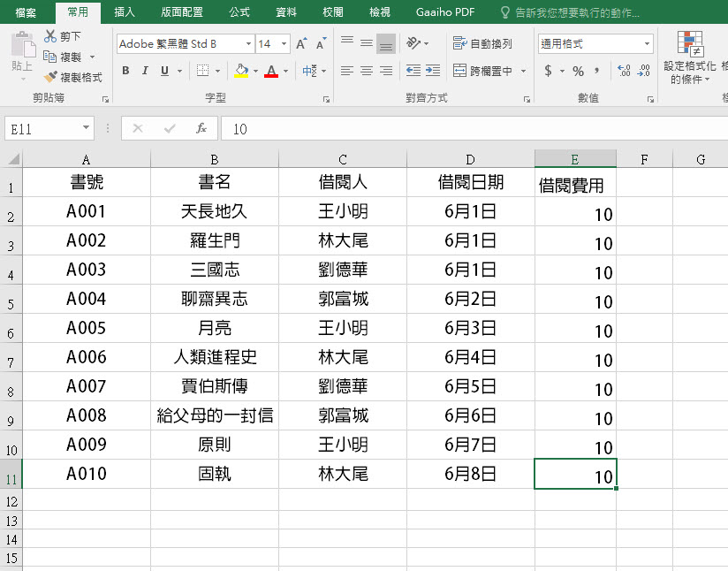Screen dimensions: 728x571
Task: Click the increase indent icon
Action: [x=433, y=71]
